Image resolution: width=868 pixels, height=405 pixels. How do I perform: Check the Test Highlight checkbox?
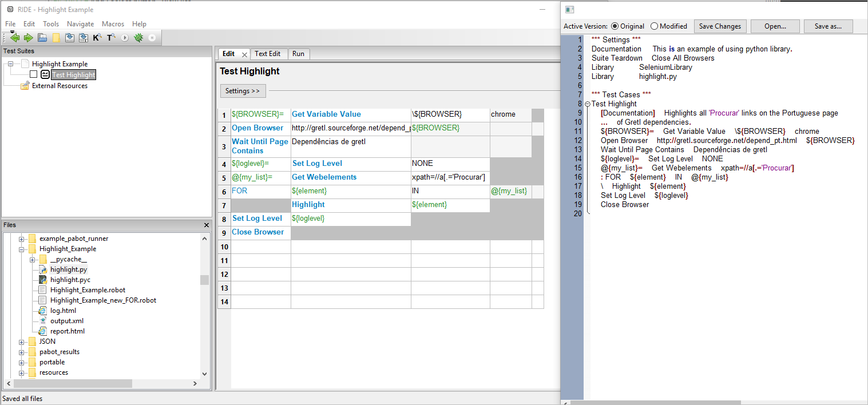pos(33,74)
